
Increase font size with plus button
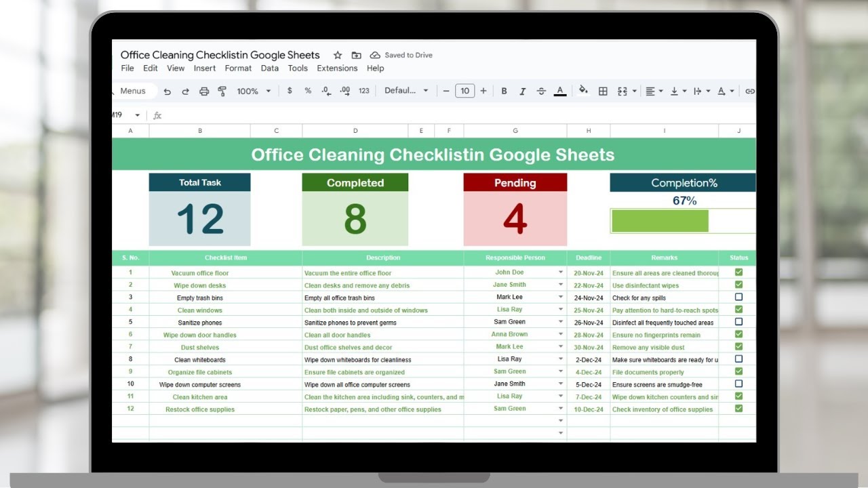pyautogui.click(x=483, y=91)
